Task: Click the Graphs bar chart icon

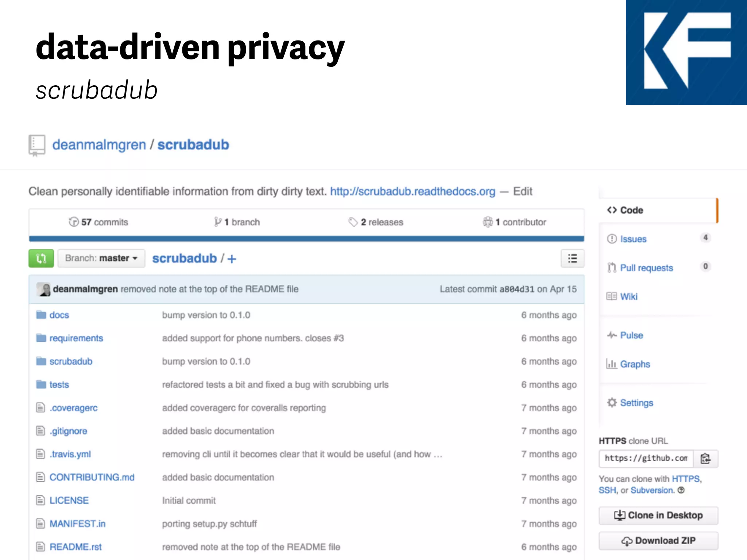Action: 612,363
